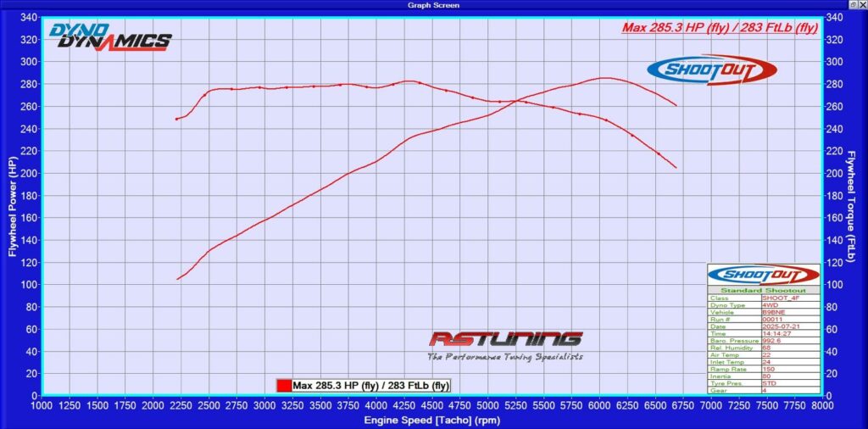Click the Standard Shootout table header

pyautogui.click(x=763, y=290)
